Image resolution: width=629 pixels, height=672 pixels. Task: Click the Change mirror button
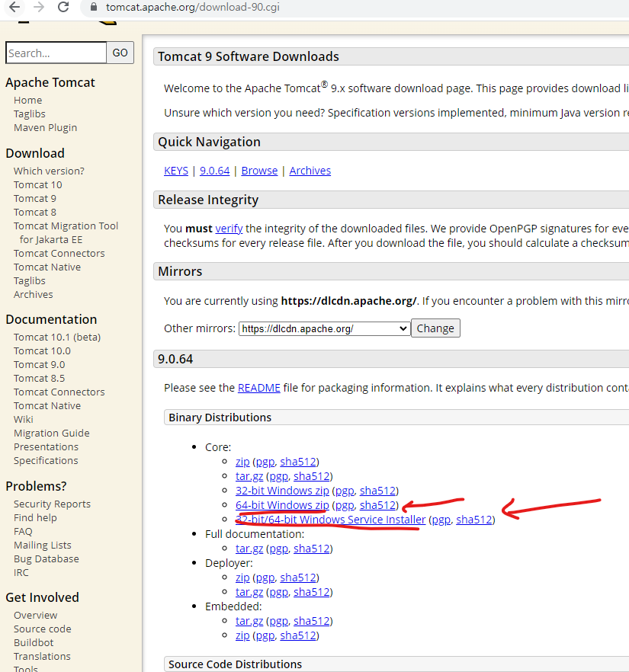coord(435,328)
